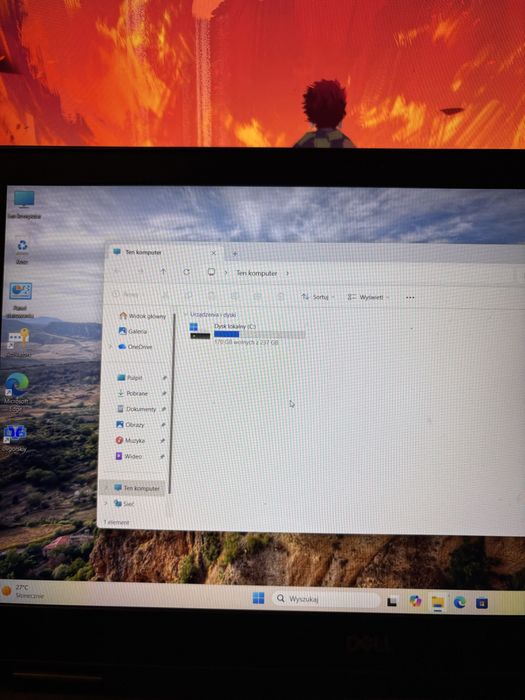Screen dimensions: 525x700
Task: Launch Copilot from the taskbar
Action: pos(415,601)
